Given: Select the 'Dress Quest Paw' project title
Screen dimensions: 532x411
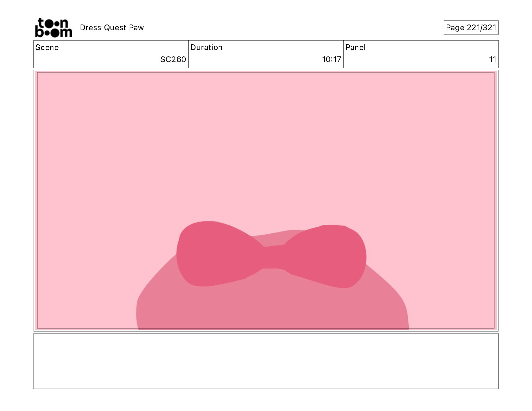Looking at the screenshot, I should pos(112,28).
